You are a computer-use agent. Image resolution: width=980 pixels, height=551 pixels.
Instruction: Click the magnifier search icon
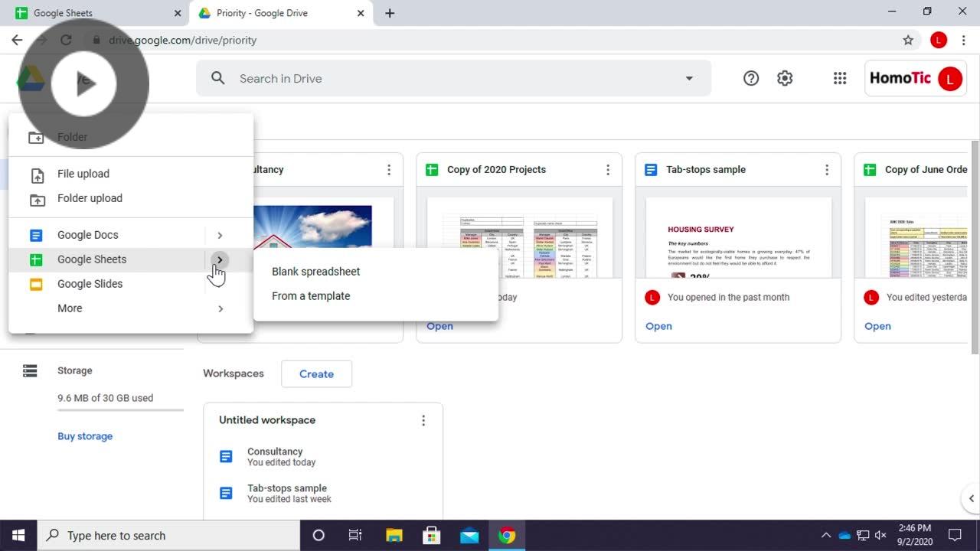218,78
